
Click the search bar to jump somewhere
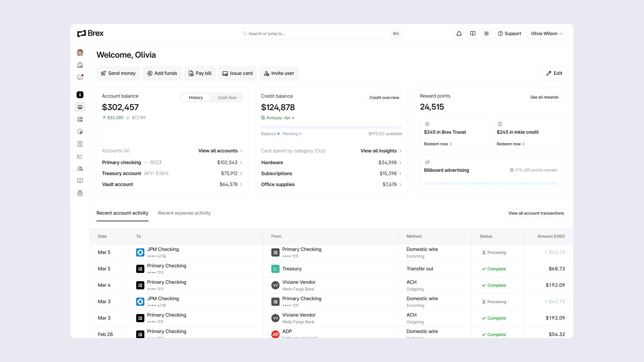pyautogui.click(x=321, y=33)
